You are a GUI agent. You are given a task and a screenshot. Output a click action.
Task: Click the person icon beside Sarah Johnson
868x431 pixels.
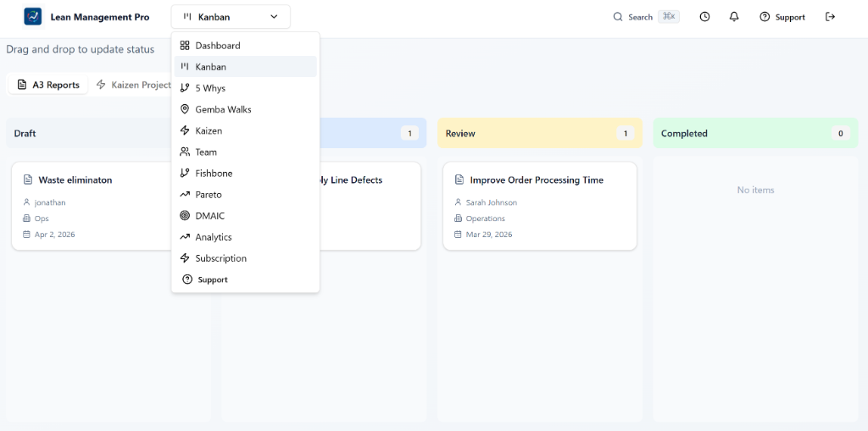point(458,202)
